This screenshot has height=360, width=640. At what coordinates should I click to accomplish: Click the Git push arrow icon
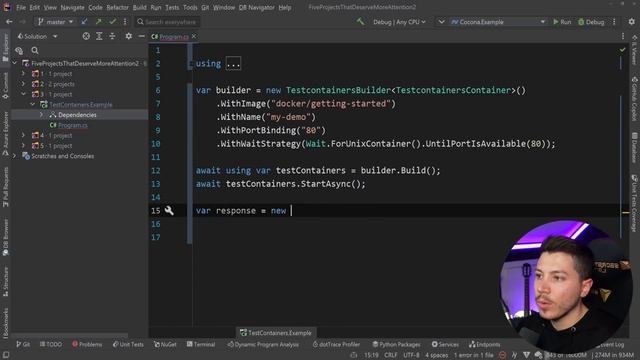[98, 22]
